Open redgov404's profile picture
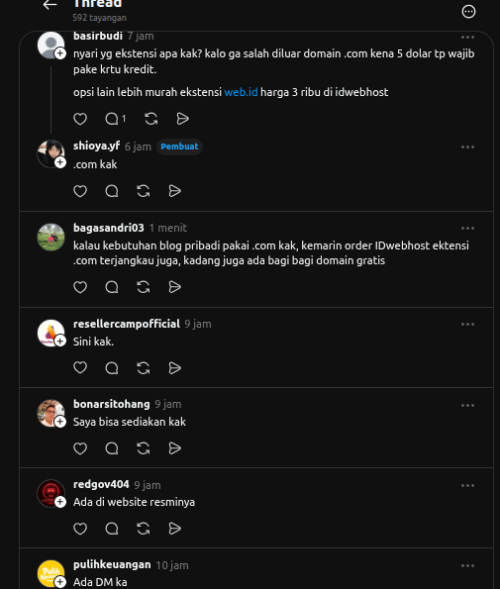 pos(51,493)
